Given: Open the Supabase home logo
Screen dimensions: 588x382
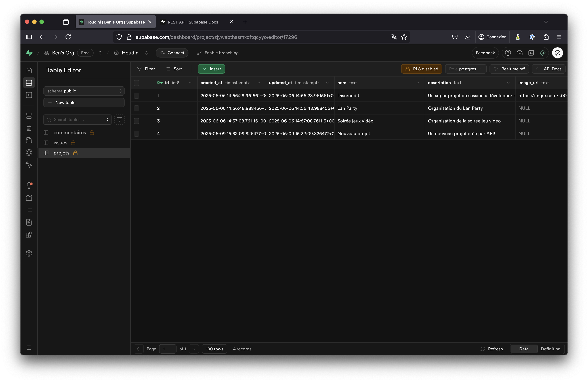Looking at the screenshot, I should [x=29, y=53].
